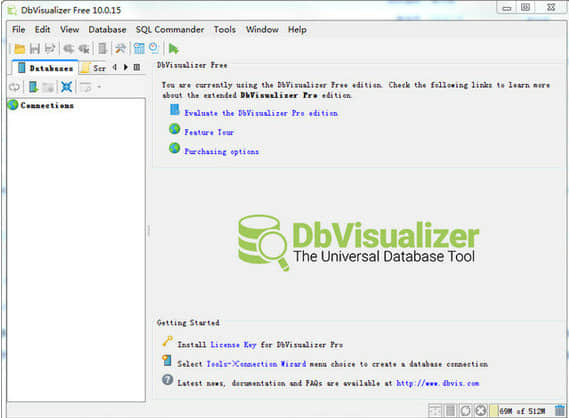Switch to the Databases tab
The image size is (569, 418).
coord(46,68)
